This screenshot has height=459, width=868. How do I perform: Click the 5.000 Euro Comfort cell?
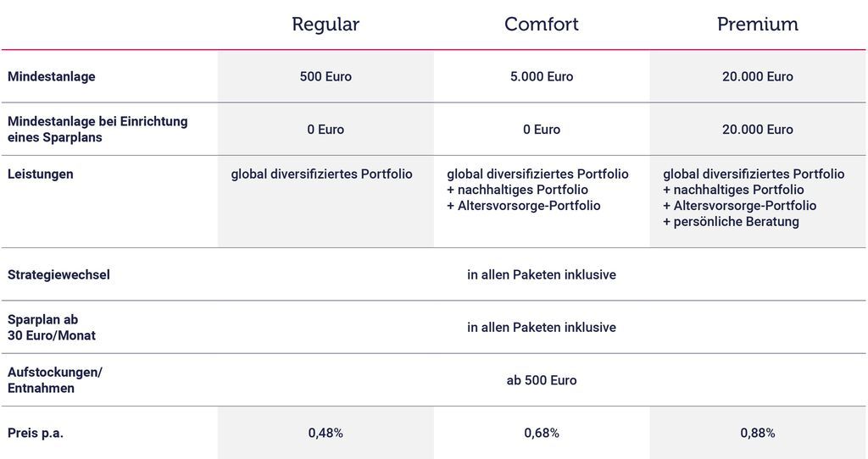(x=542, y=76)
